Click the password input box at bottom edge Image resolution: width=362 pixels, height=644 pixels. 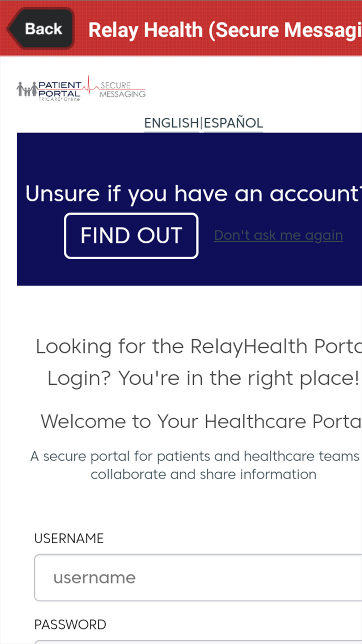click(x=198, y=642)
